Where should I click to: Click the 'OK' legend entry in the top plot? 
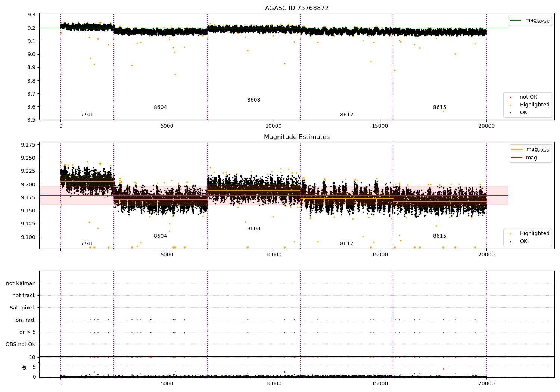point(523,113)
